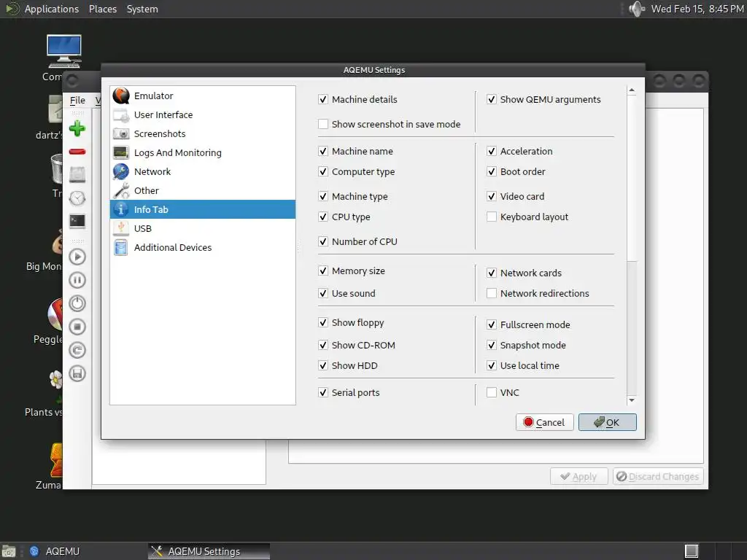The width and height of the screenshot is (747, 560).
Task: Open the System menu
Action: coord(142,9)
